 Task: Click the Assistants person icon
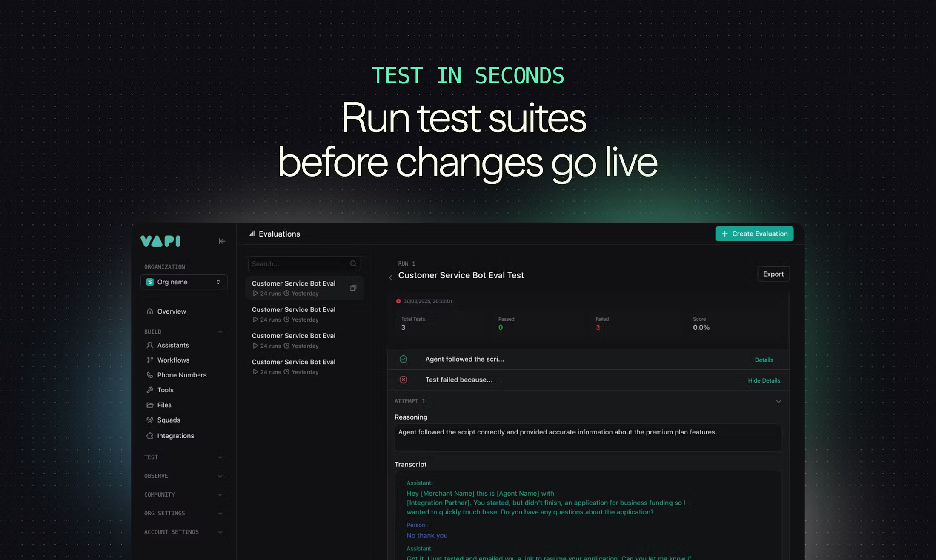[x=150, y=345]
